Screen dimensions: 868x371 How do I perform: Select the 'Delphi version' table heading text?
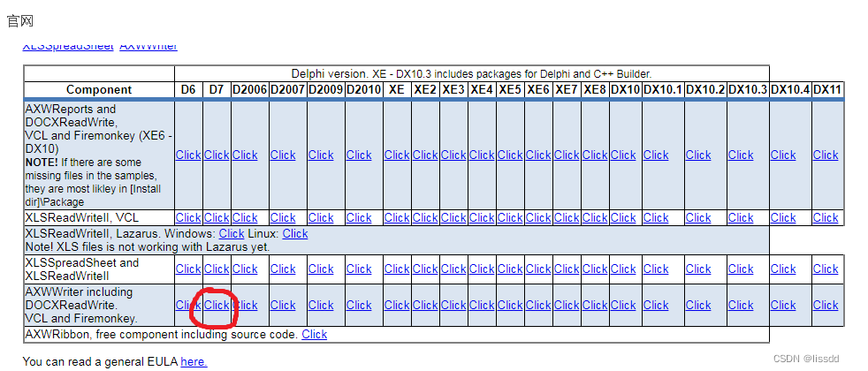tap(472, 73)
